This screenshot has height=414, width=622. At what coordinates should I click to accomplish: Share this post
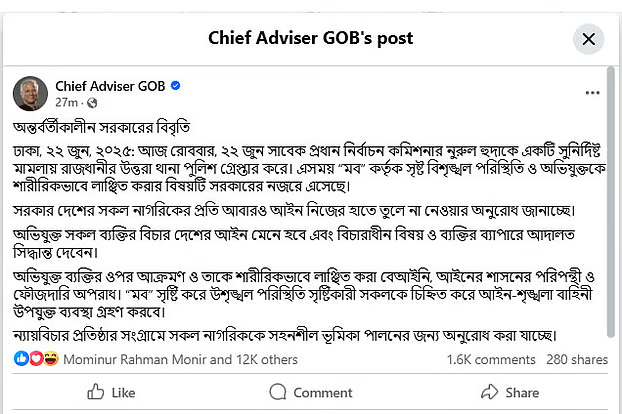tap(511, 393)
